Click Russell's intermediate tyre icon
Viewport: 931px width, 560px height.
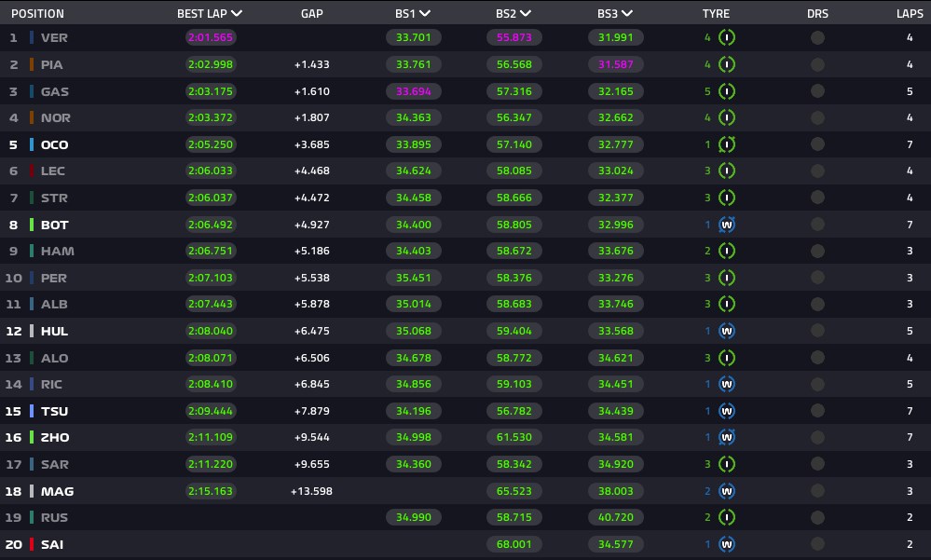pos(727,517)
